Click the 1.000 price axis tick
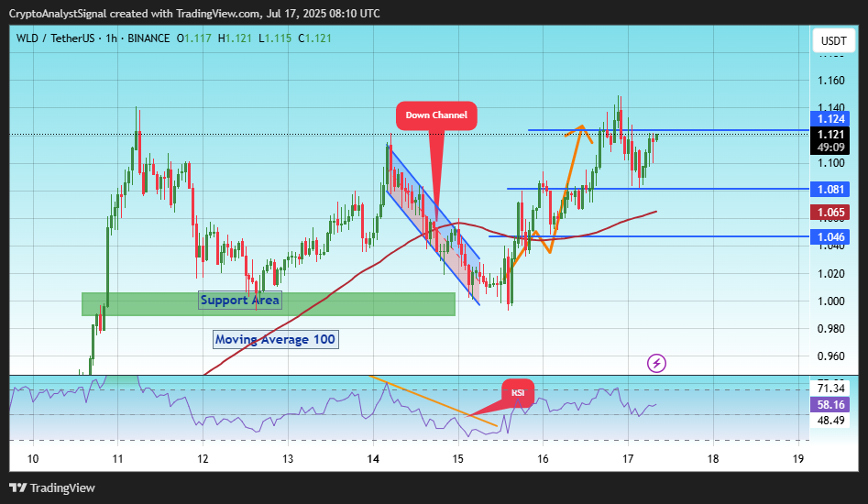 tap(831, 301)
